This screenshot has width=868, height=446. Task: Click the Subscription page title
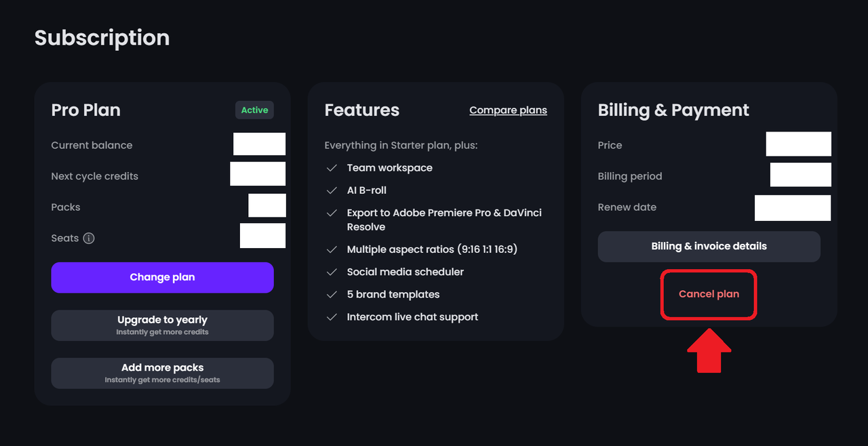coord(102,38)
